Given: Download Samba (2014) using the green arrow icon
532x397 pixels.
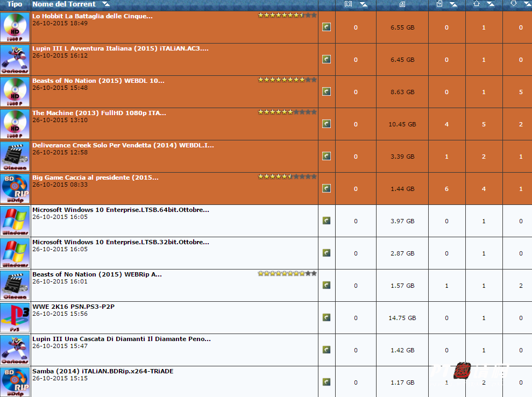Looking at the screenshot, I should coord(327,382).
